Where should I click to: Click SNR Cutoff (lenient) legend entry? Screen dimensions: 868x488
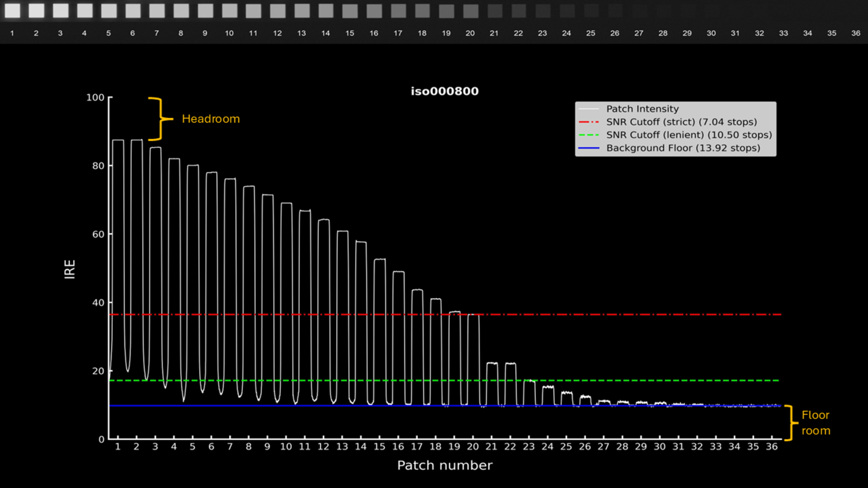click(x=689, y=135)
